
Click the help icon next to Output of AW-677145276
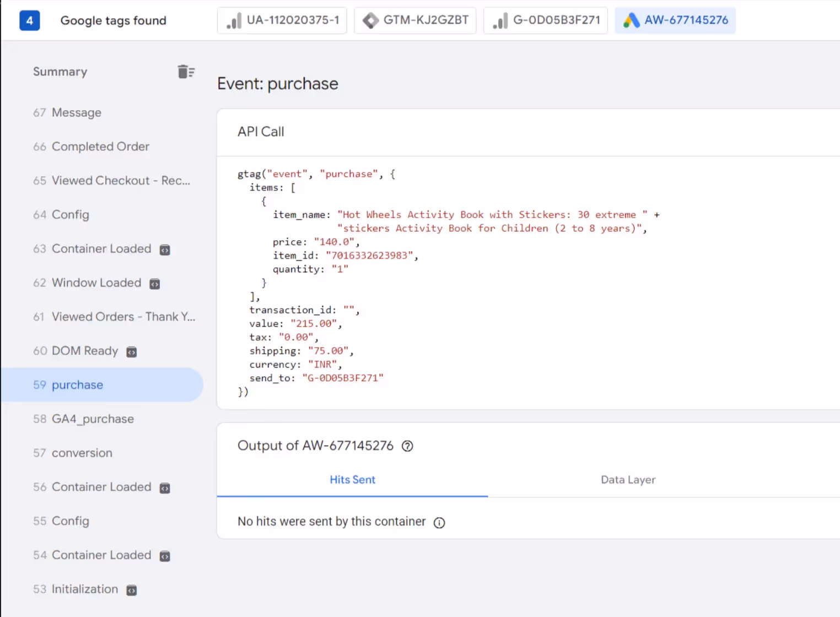click(x=407, y=446)
